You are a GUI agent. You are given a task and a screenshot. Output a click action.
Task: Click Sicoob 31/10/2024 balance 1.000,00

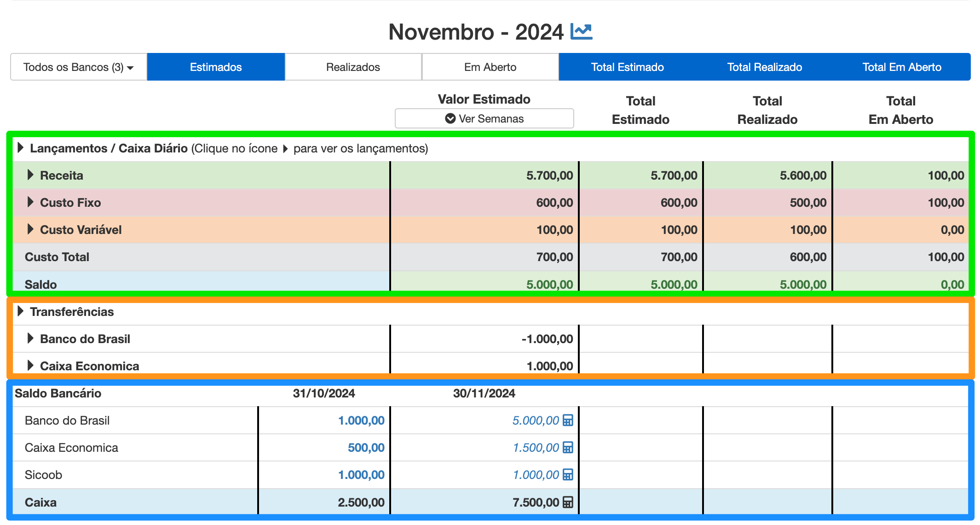click(361, 475)
